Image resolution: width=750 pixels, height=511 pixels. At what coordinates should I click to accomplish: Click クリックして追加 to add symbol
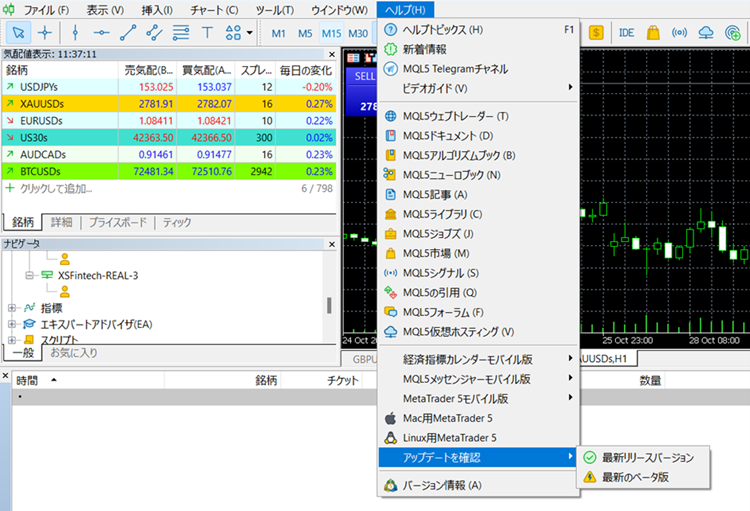click(x=56, y=189)
